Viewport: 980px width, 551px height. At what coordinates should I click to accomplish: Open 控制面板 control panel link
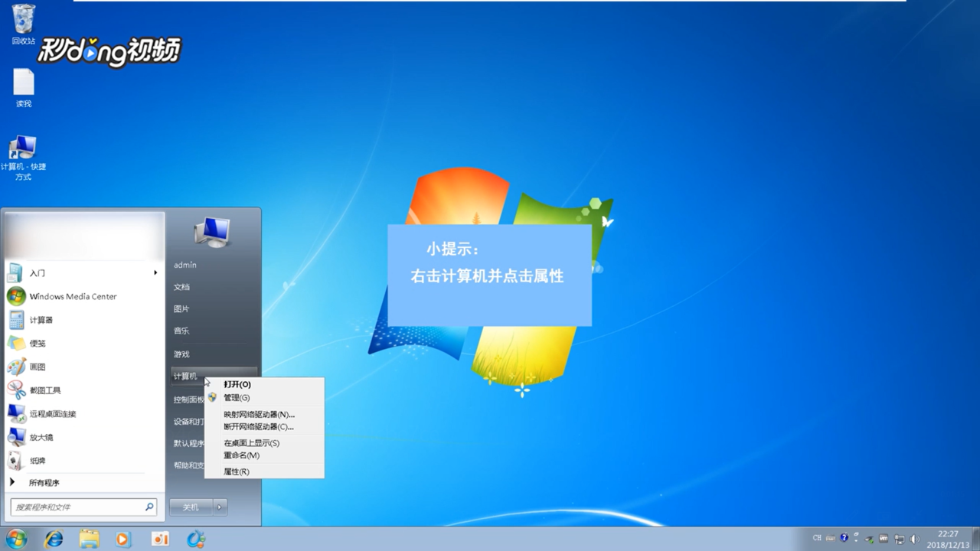189,399
